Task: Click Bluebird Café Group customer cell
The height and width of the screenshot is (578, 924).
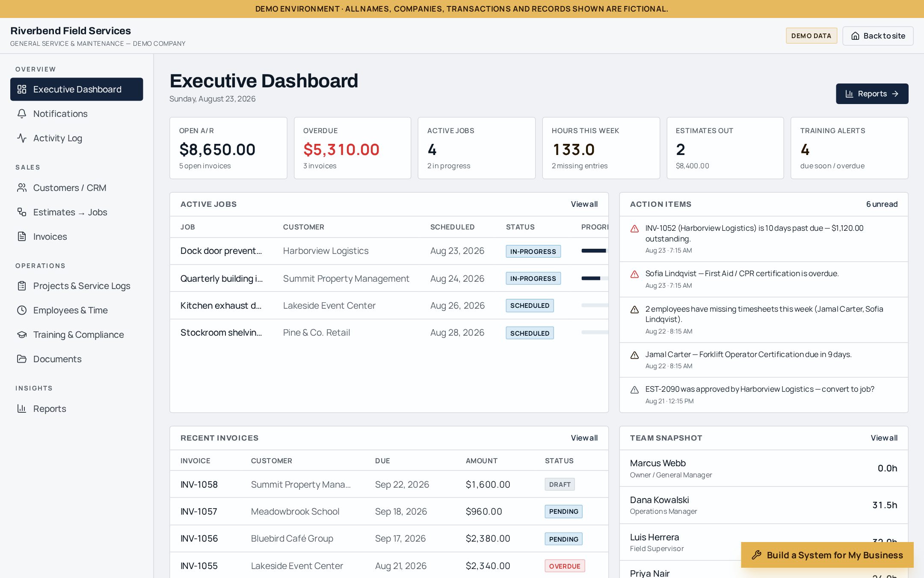Action: [x=292, y=538]
